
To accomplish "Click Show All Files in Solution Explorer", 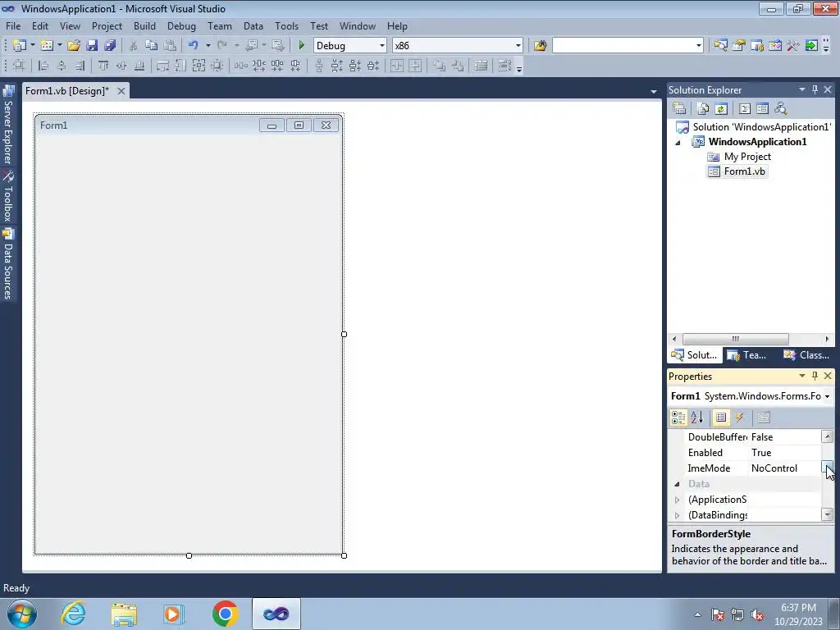I will 703,109.
